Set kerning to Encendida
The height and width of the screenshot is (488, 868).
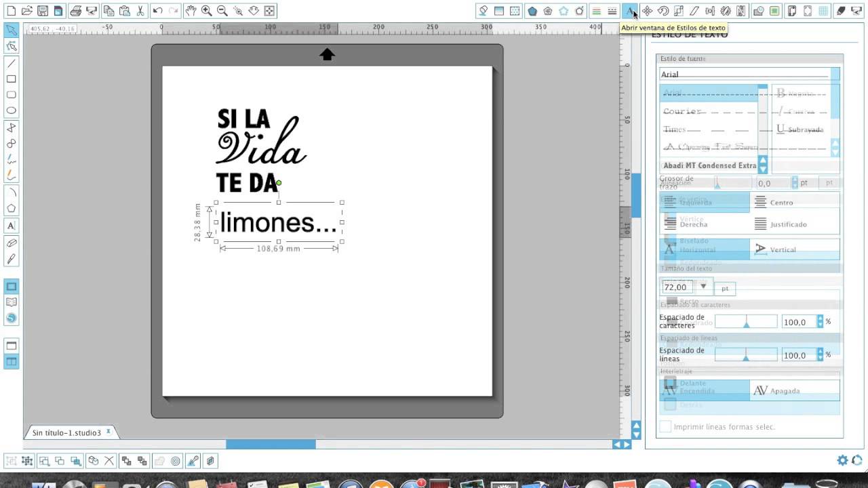705,390
